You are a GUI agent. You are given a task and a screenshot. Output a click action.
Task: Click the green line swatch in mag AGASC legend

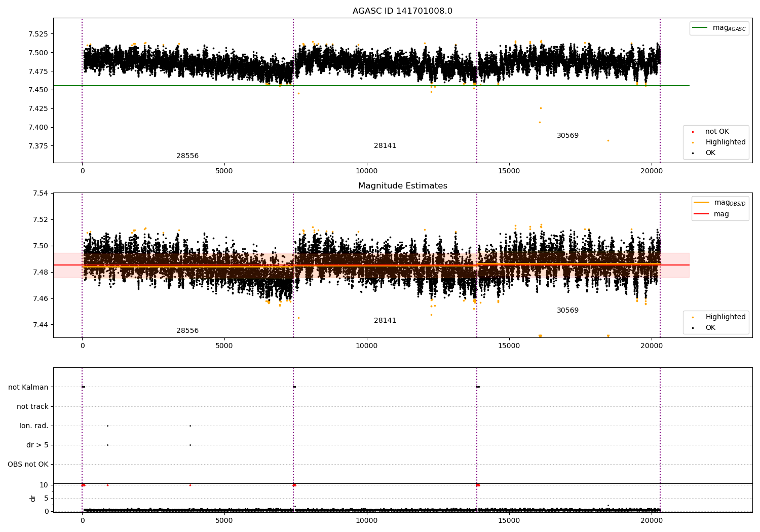click(x=700, y=28)
